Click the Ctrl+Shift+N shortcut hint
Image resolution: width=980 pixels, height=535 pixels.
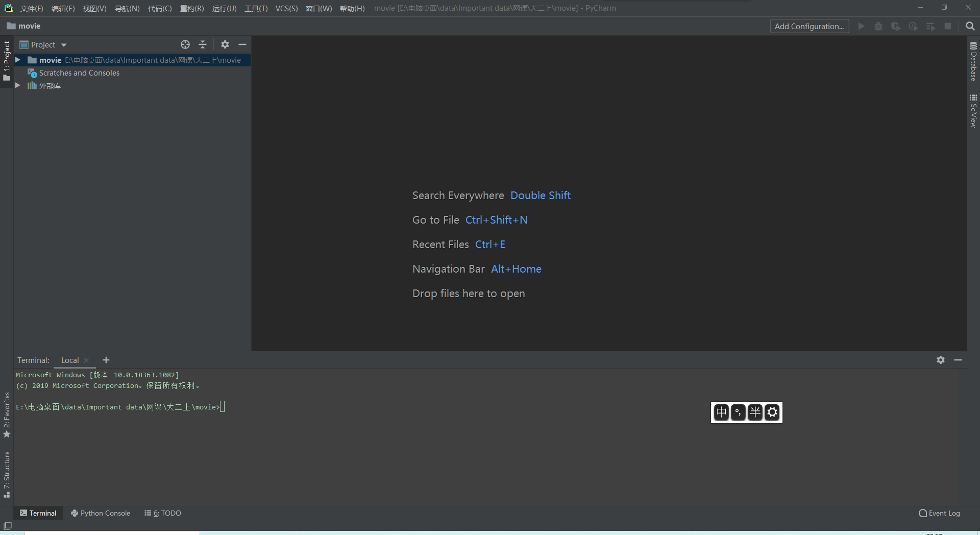pyautogui.click(x=497, y=220)
